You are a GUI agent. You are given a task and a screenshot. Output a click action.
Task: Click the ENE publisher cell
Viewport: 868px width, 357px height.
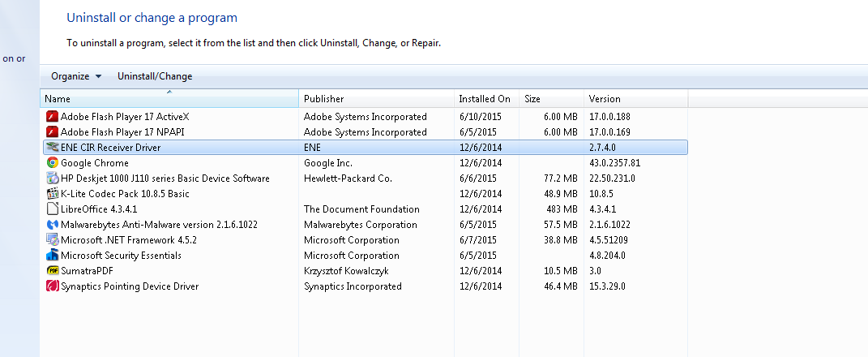[312, 148]
